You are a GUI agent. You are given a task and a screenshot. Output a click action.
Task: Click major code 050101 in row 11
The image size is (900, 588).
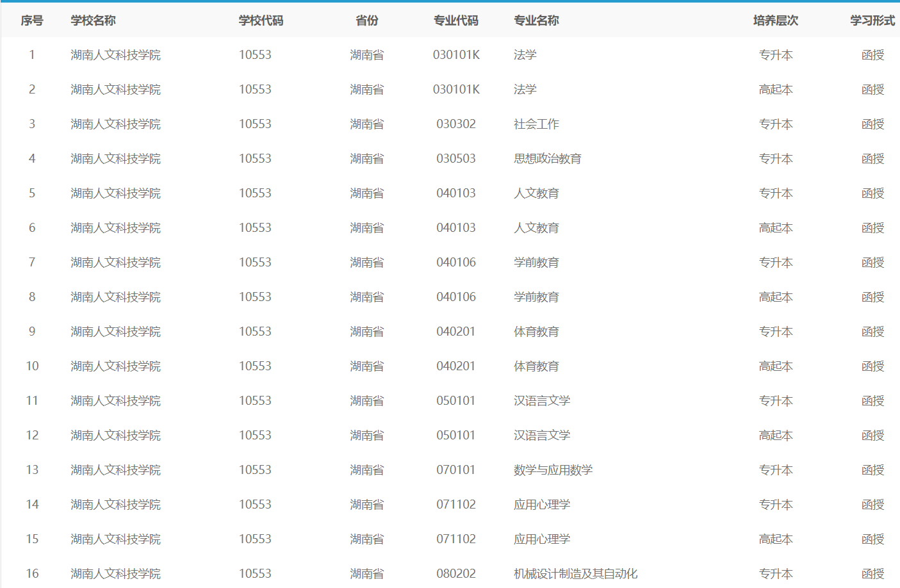tap(456, 401)
